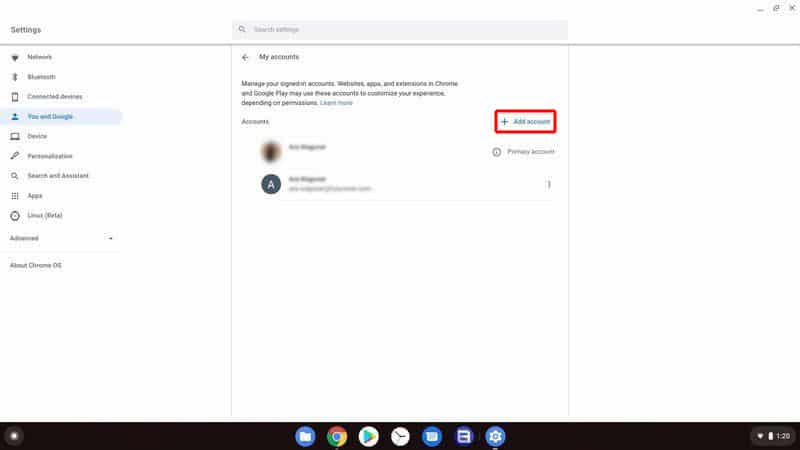Follow the Learn more link
Image resolution: width=800 pixels, height=450 pixels.
point(336,103)
